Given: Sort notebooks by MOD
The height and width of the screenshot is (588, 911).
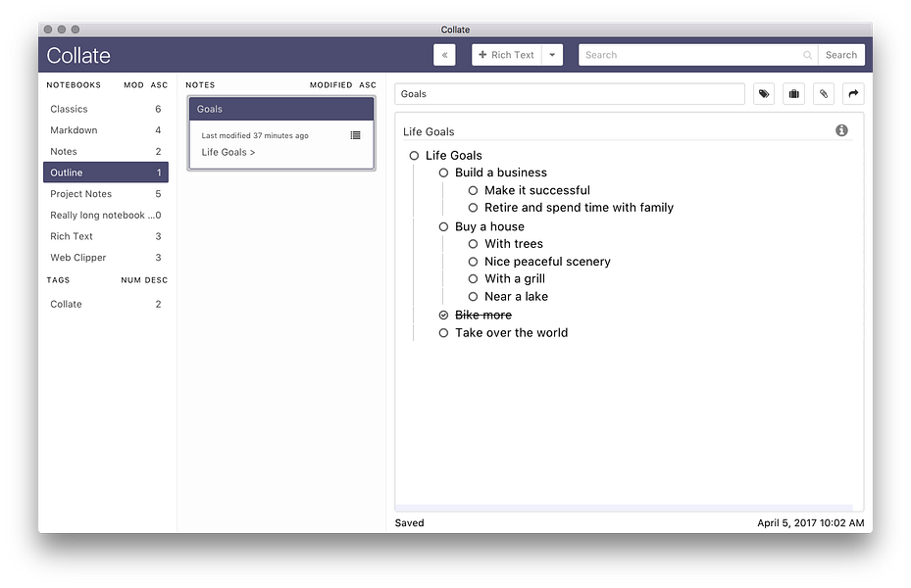Looking at the screenshot, I should 133,84.
